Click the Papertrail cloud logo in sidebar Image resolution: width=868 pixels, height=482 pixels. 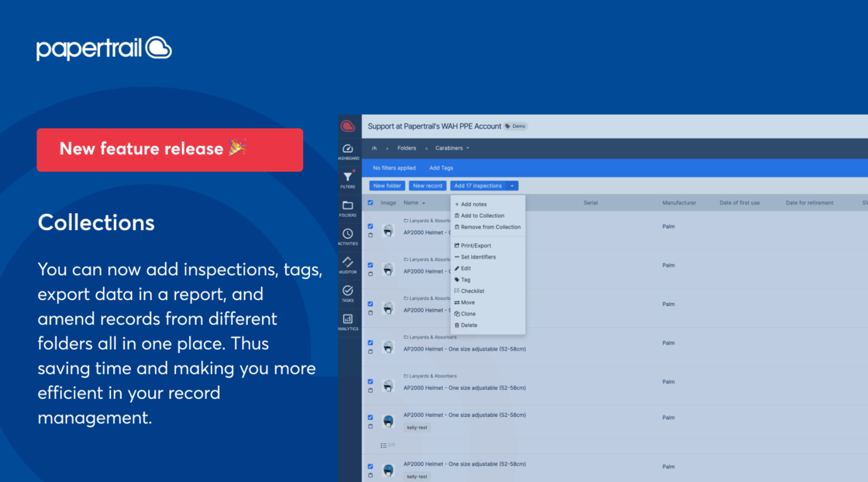point(347,126)
